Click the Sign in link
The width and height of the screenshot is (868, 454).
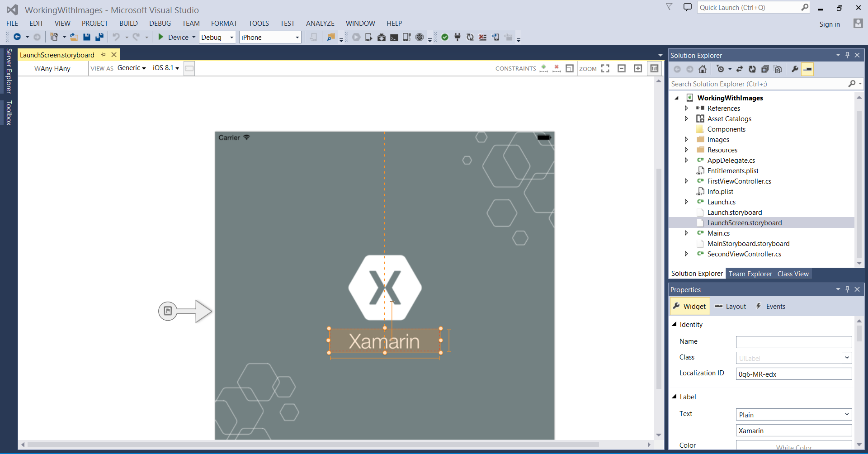(830, 24)
